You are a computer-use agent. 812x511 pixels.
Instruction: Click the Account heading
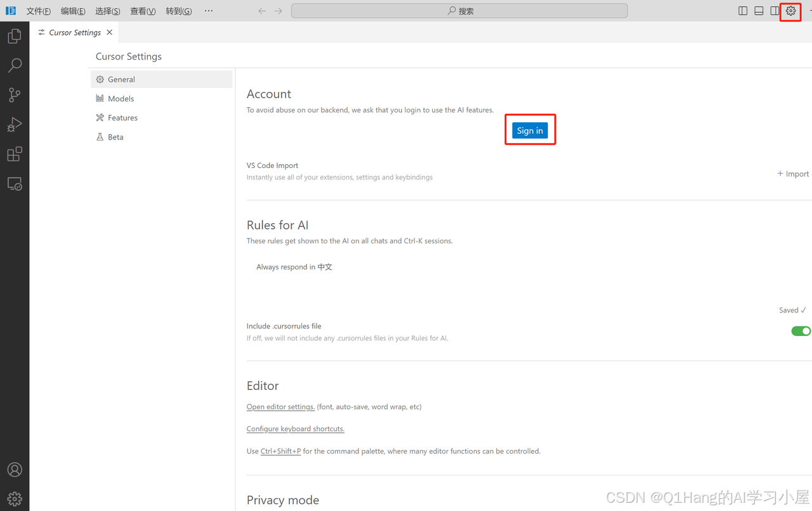point(269,94)
